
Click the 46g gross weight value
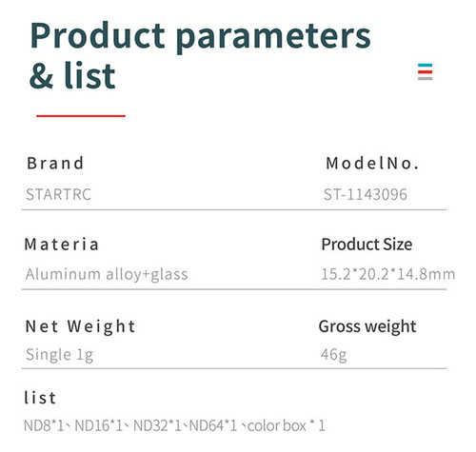[333, 355]
